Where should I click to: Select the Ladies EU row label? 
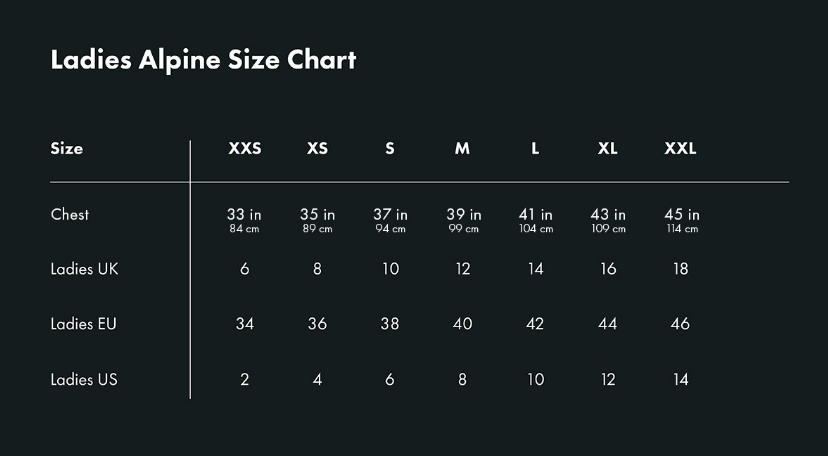pos(84,324)
